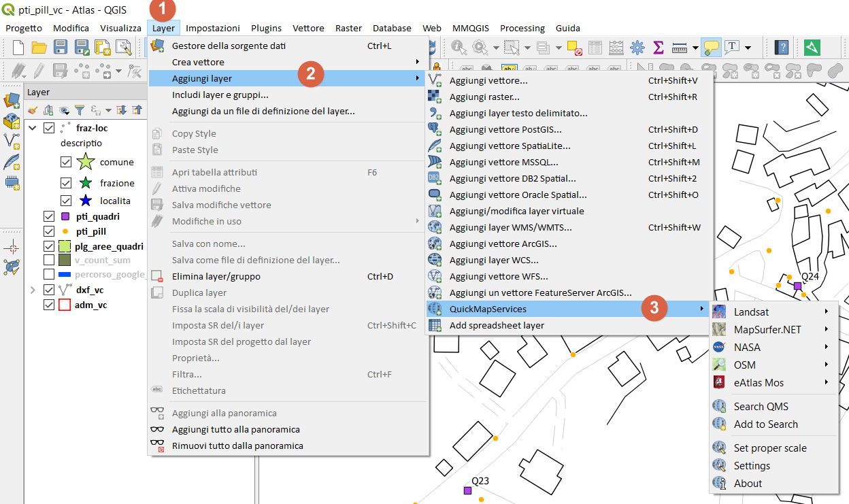Select the statistics summary Σ toolbar icon

click(658, 46)
